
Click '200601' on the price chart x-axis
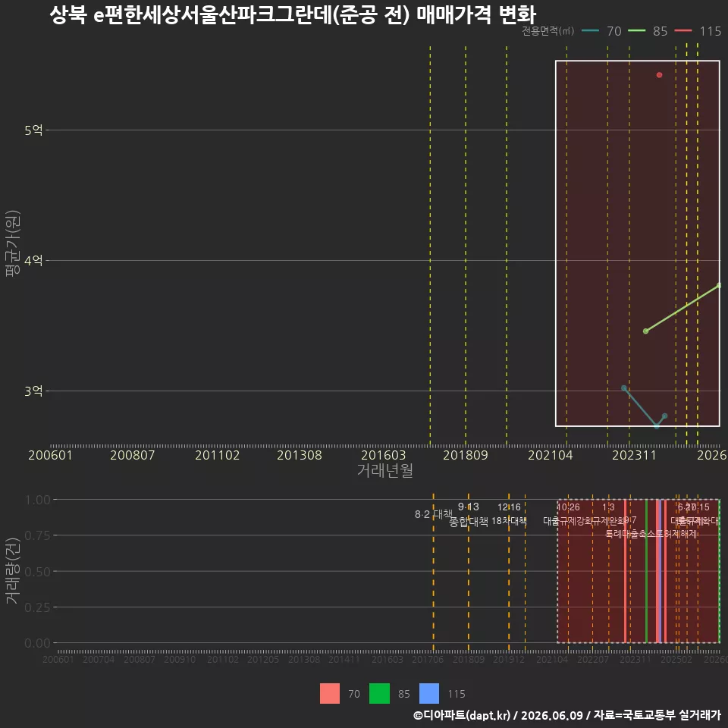tap(50, 455)
